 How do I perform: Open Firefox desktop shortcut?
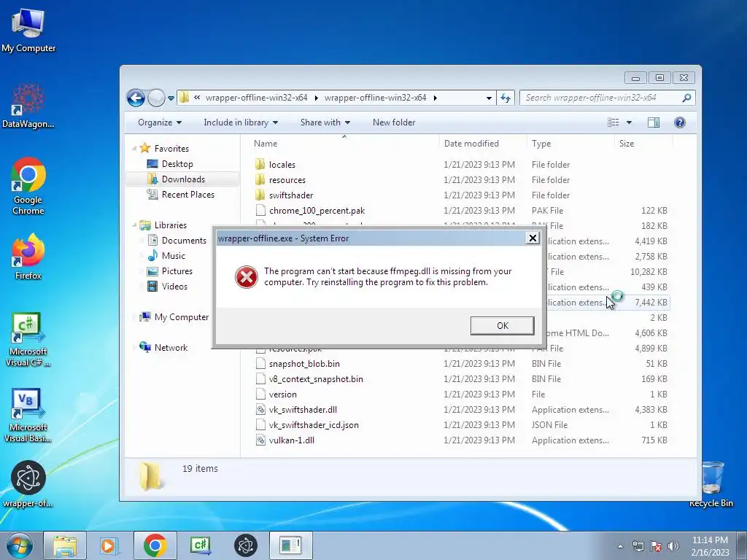tap(28, 257)
